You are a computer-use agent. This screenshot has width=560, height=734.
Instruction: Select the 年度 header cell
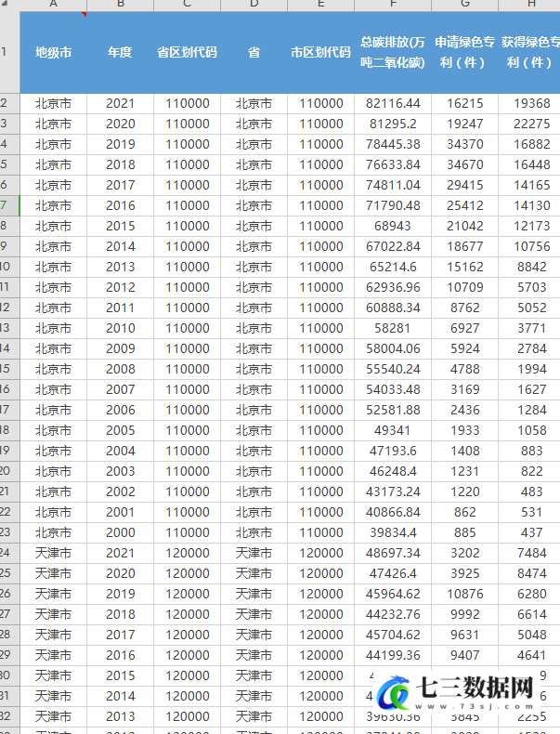tap(120, 52)
